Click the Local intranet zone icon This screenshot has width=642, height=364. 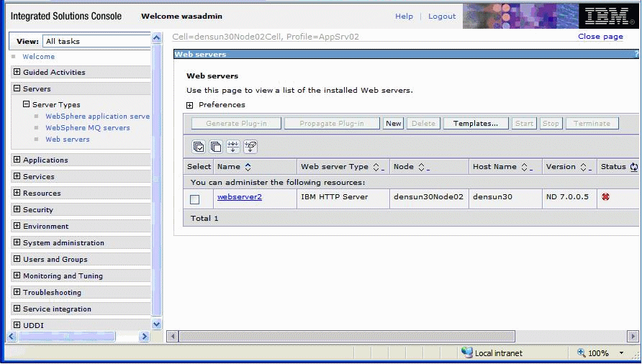click(x=467, y=352)
